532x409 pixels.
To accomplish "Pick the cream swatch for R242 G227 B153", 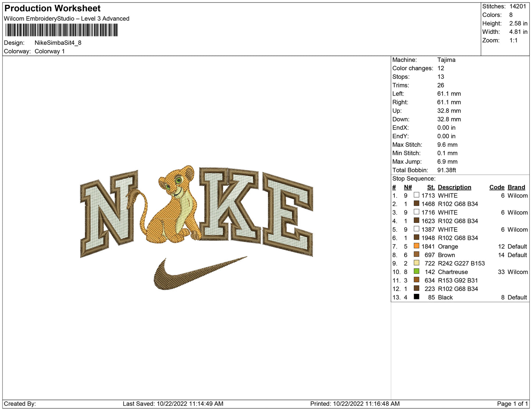I will pos(416,263).
